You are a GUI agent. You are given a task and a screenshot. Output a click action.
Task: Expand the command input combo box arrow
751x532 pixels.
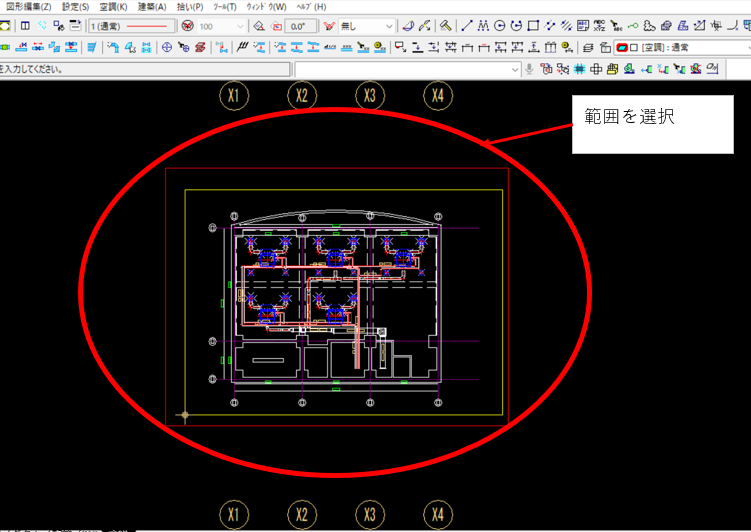click(515, 69)
